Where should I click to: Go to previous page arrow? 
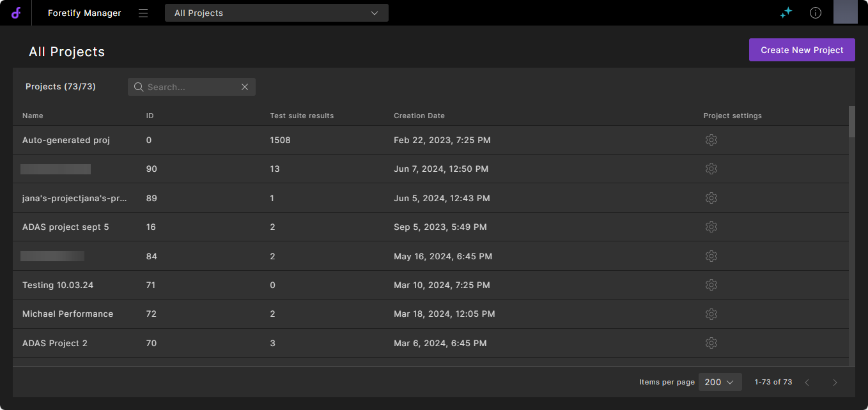(807, 383)
